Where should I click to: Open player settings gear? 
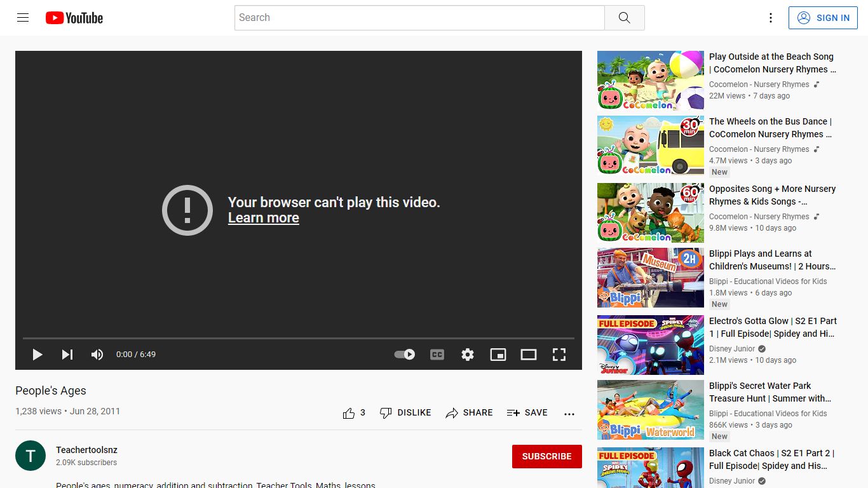click(468, 355)
